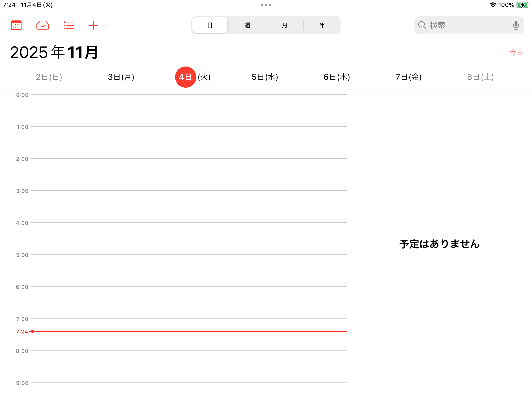Select 7日(金) in the week strip

point(409,77)
